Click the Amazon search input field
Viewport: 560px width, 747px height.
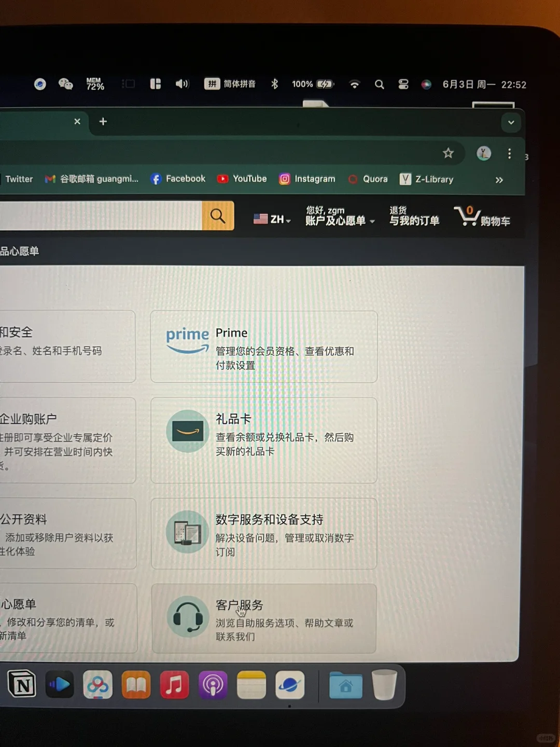pos(100,216)
